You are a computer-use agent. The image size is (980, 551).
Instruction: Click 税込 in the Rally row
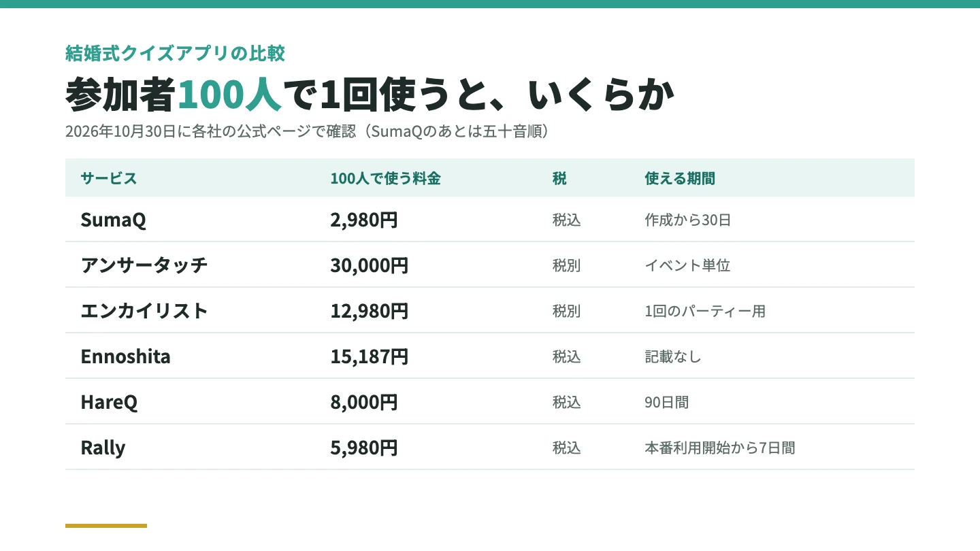566,448
